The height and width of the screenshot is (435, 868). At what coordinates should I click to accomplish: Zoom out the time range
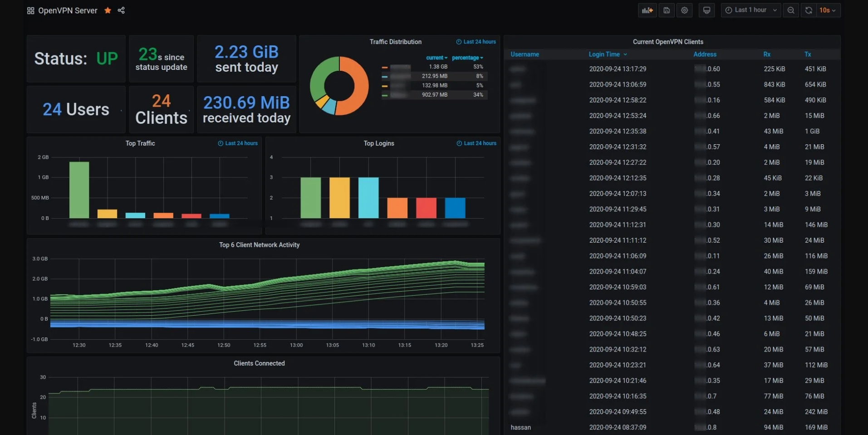click(x=791, y=10)
